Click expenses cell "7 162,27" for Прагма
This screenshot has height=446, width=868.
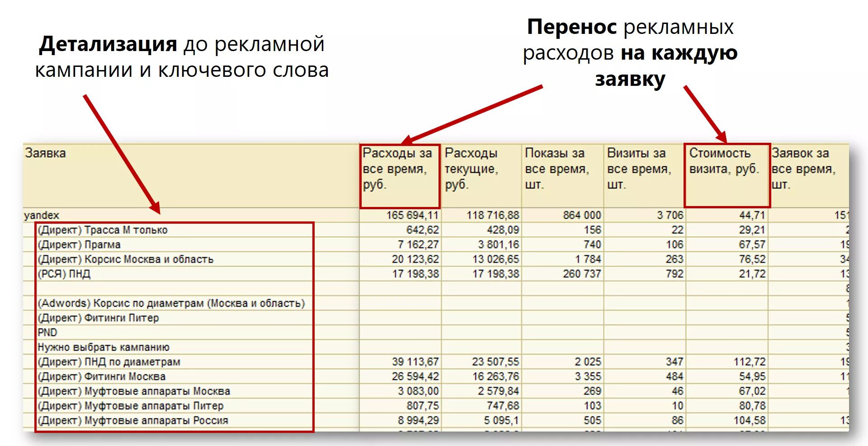tap(400, 244)
